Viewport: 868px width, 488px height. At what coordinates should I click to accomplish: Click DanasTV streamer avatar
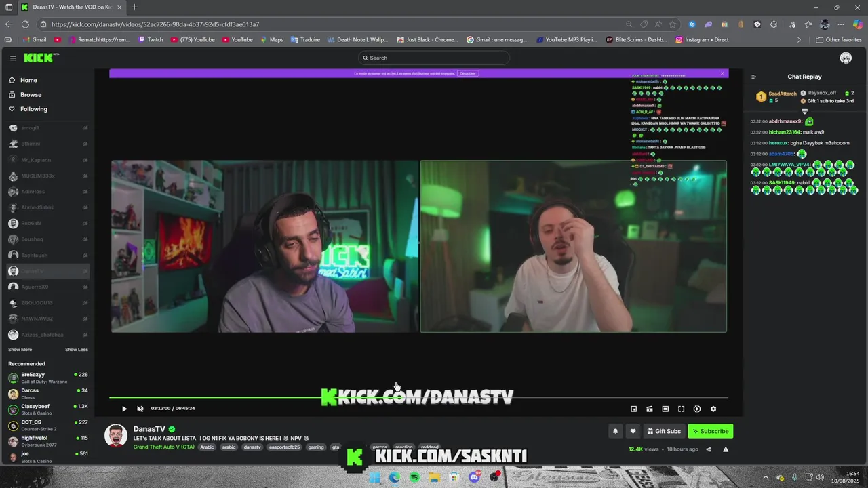coord(116,435)
